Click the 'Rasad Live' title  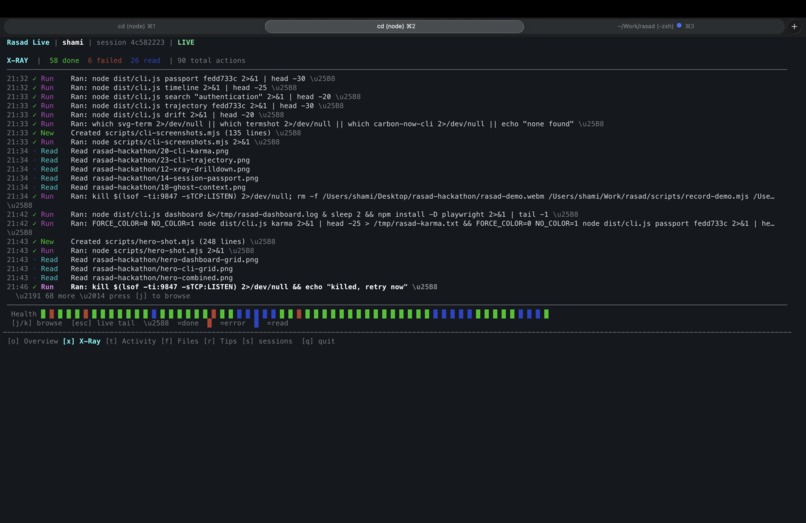[x=28, y=43]
